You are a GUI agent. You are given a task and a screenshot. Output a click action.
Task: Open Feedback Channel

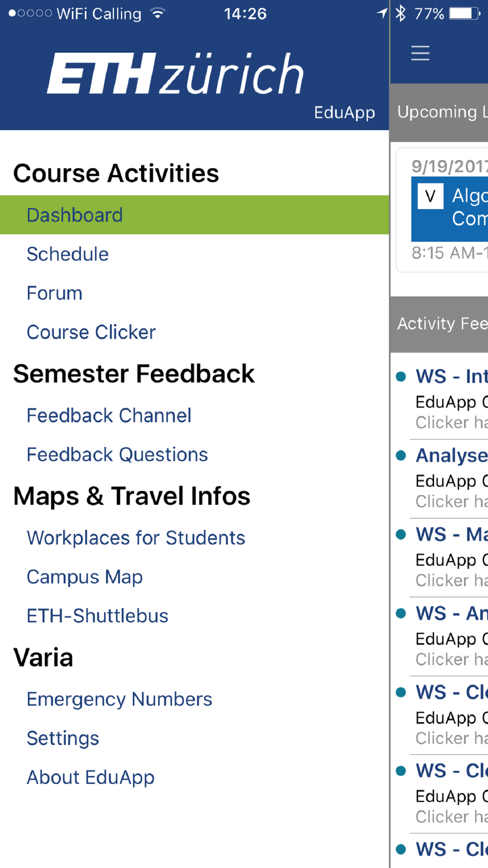tap(109, 416)
